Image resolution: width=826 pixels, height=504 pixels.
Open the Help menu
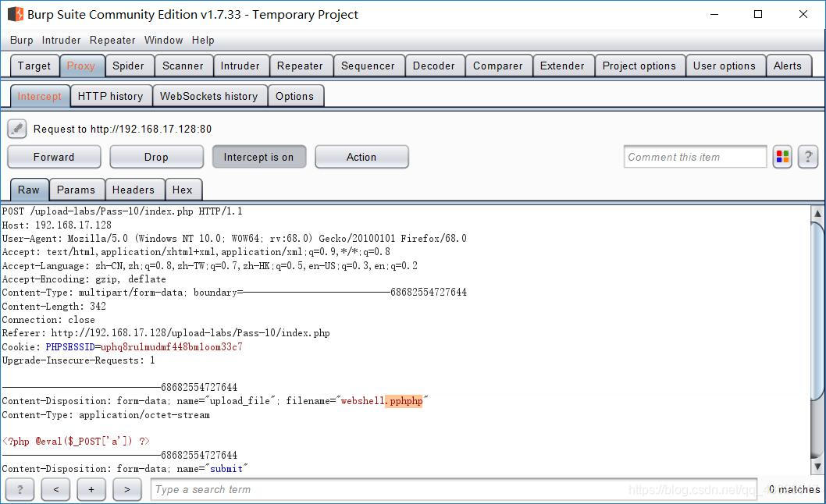(x=203, y=40)
